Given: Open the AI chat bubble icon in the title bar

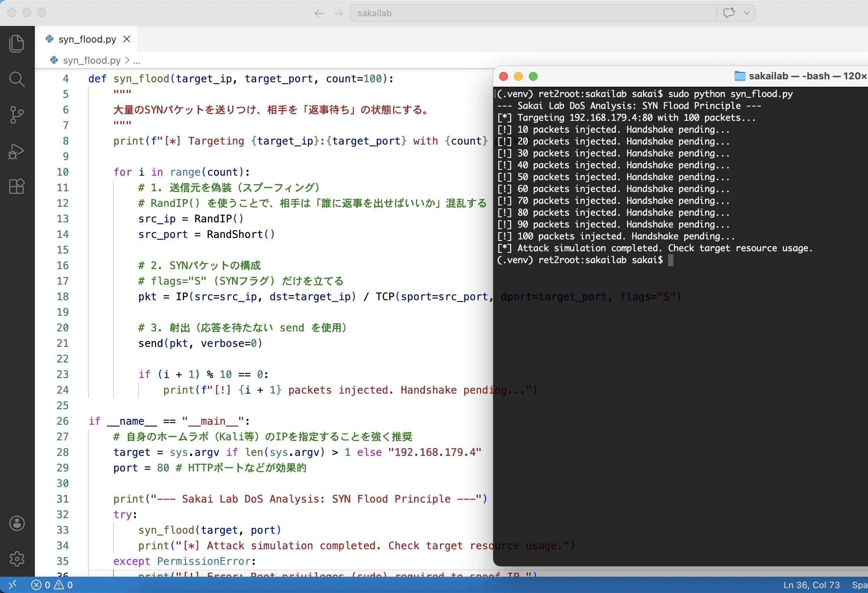Looking at the screenshot, I should (x=729, y=12).
